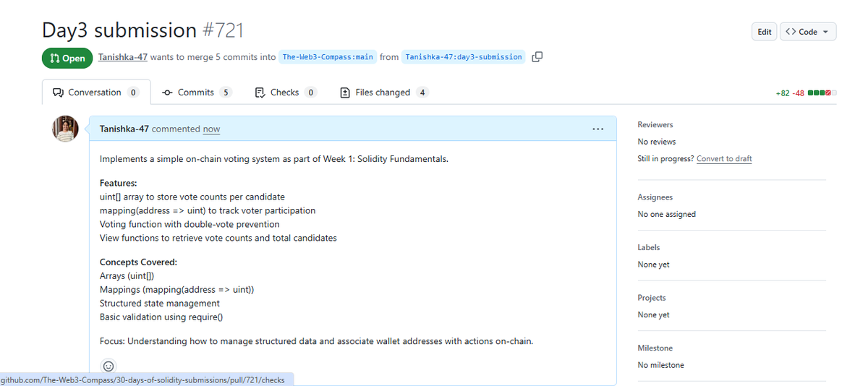Screen dimensions: 868x386
Task: Click Convert to draft link
Action: [724, 159]
